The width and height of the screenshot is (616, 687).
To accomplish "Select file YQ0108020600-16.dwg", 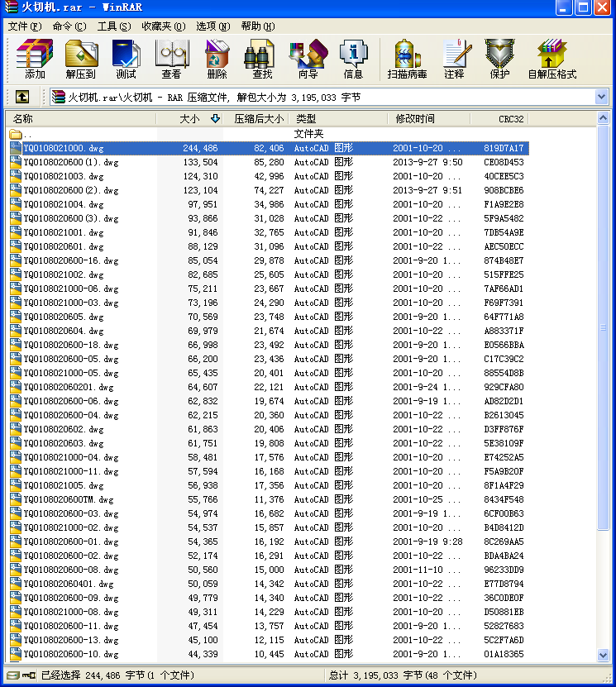I will coord(269,260).
